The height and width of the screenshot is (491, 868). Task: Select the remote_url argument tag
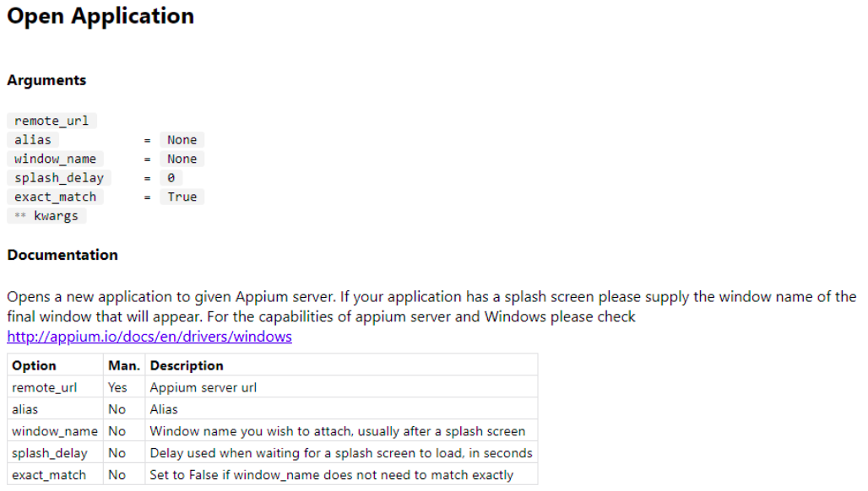pyautogui.click(x=52, y=121)
